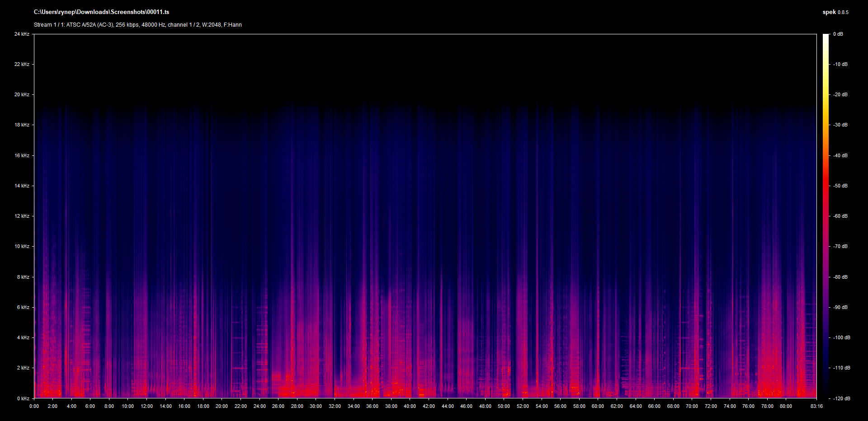This screenshot has width=868, height=421.
Task: Click the 60:00 time axis marker
Action: 598,407
